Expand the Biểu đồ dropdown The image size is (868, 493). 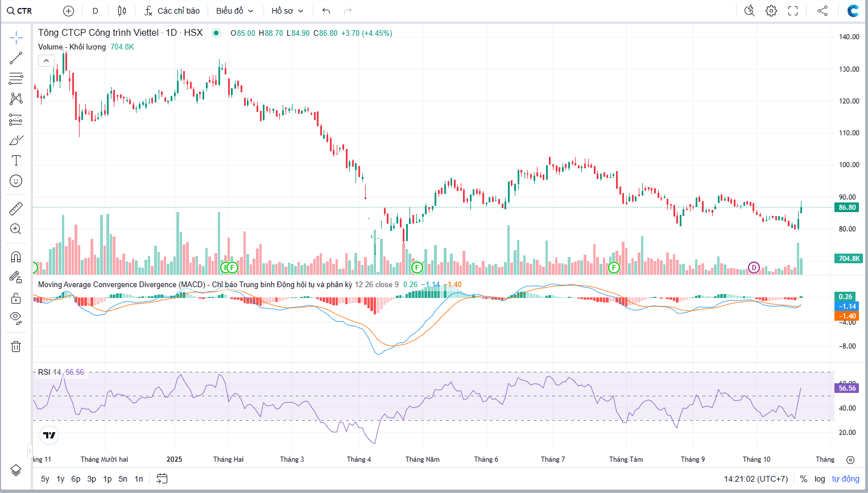click(234, 11)
